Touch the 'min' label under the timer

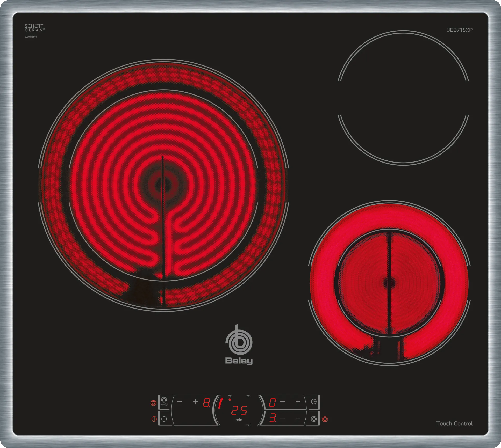pyautogui.click(x=239, y=420)
